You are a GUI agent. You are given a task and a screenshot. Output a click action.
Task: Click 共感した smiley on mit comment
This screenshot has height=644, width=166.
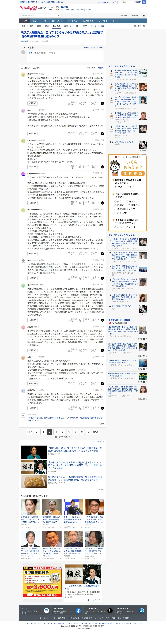coord(69,384)
